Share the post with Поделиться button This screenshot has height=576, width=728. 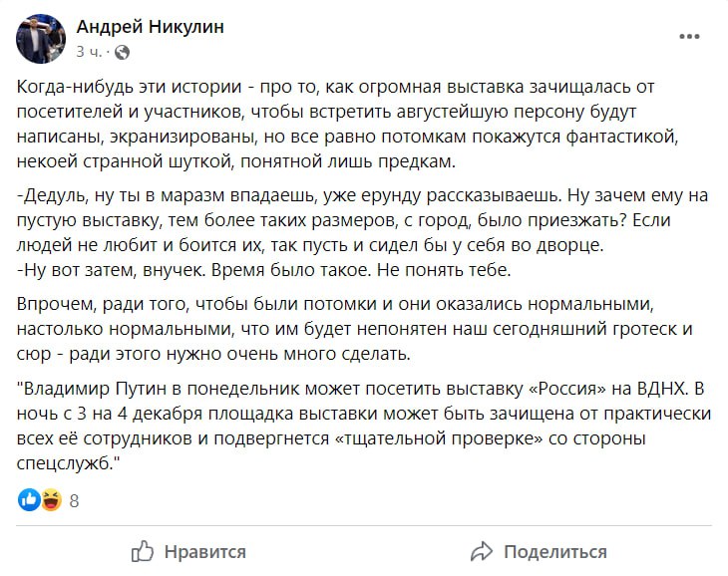point(539,551)
